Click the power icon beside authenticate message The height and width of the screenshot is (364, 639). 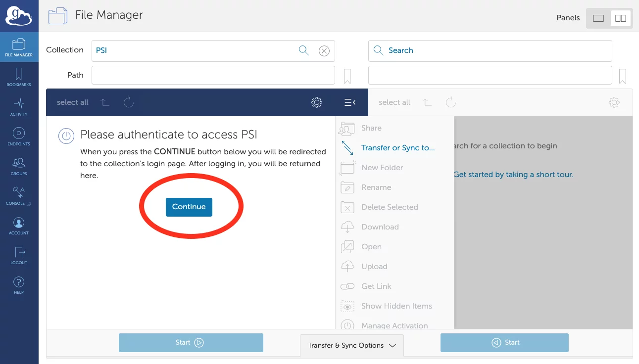tap(66, 136)
